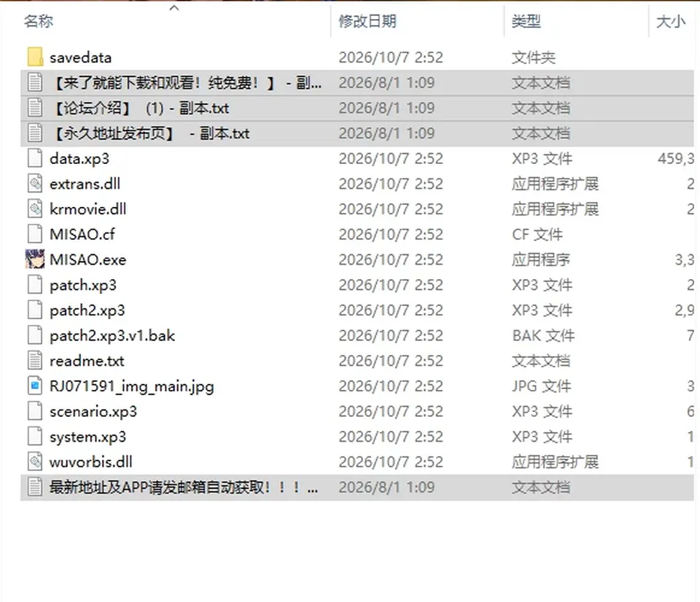Image resolution: width=700 pixels, height=602 pixels.
Task: Select the readme.txt document icon
Action: 35,361
